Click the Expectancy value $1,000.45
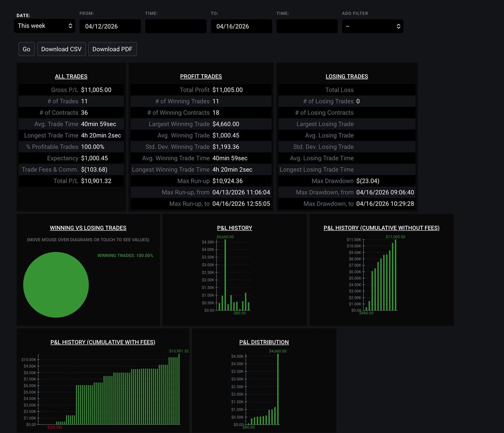This screenshot has height=433, width=504. coord(94,158)
